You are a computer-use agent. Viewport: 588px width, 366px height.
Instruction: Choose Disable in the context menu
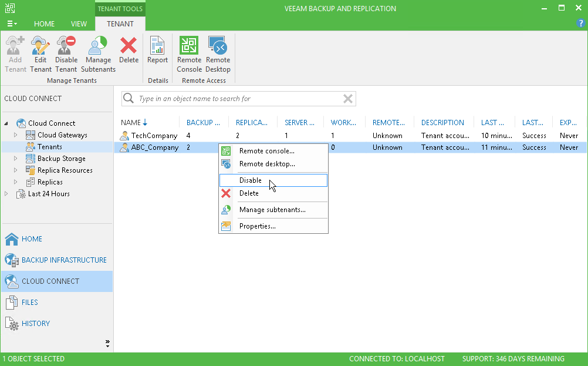click(273, 180)
